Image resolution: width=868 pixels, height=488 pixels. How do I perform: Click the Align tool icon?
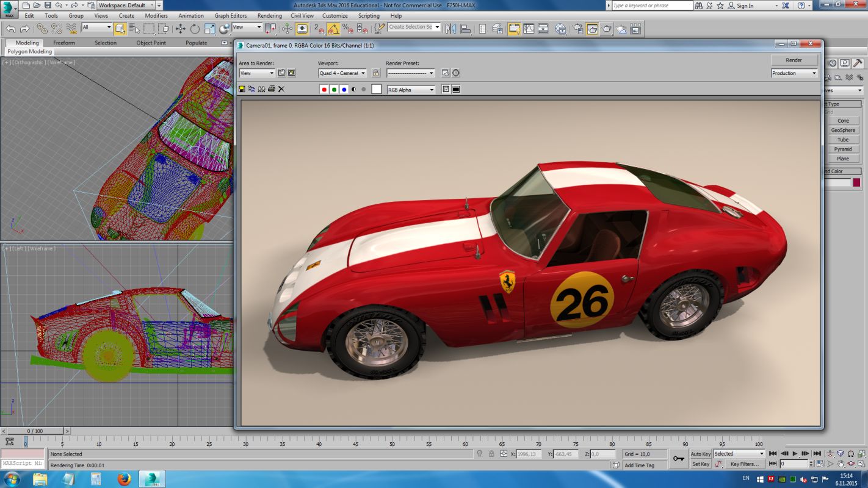pos(465,28)
